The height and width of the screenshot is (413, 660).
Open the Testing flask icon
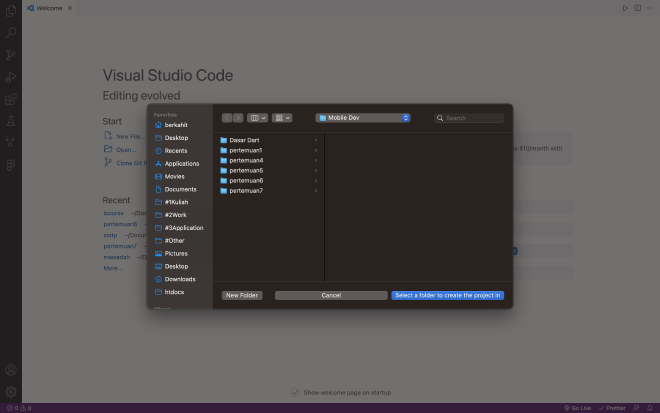[x=11, y=121]
